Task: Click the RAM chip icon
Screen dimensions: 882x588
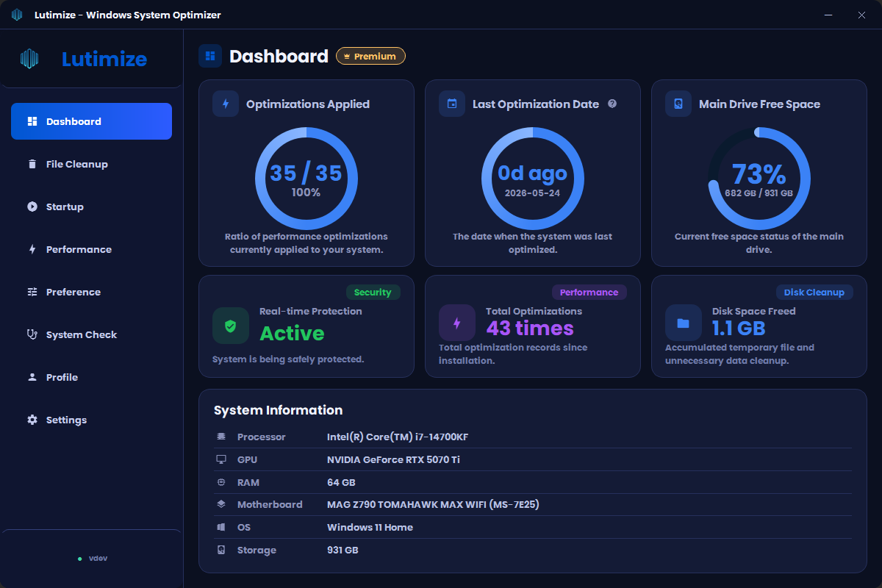Action: pyautogui.click(x=221, y=482)
